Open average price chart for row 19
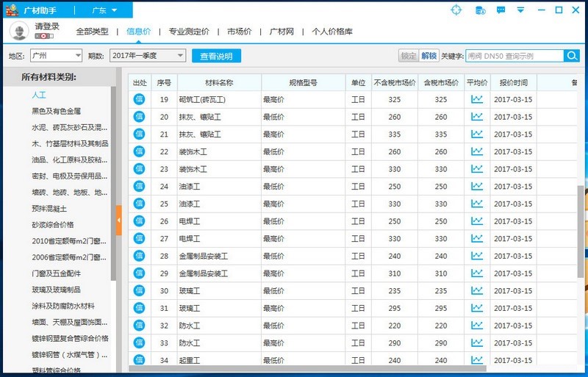588x377 pixels. 477,99
